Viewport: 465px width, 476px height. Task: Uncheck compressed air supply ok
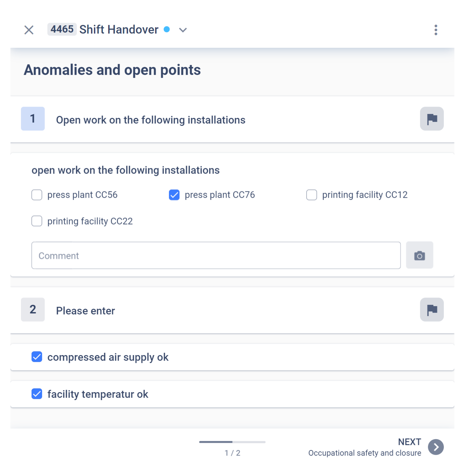37,357
